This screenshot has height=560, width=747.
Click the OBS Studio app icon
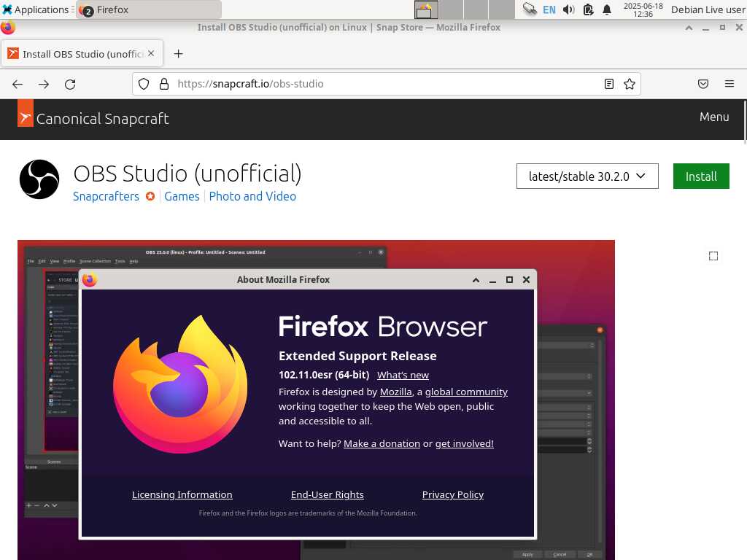pos(39,179)
